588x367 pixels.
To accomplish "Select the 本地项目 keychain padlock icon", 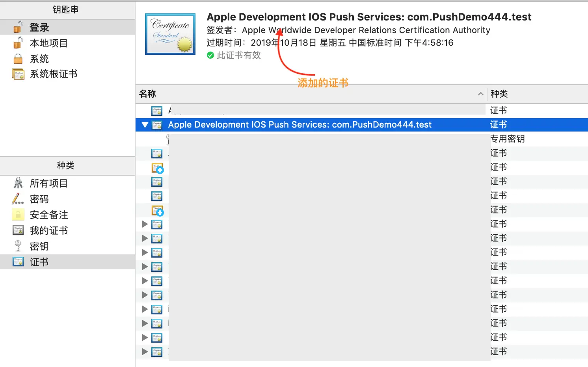I will [x=18, y=43].
